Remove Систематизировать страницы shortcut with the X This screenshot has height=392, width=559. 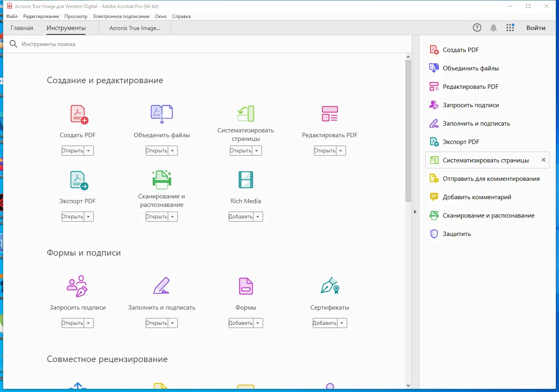pyautogui.click(x=543, y=160)
